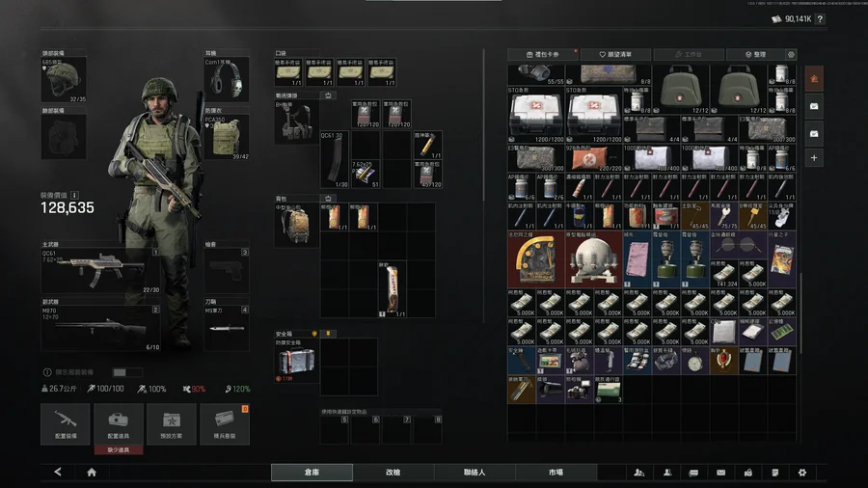Click the 配置裝備 equip gear button
This screenshot has width=868, height=488.
click(x=66, y=424)
